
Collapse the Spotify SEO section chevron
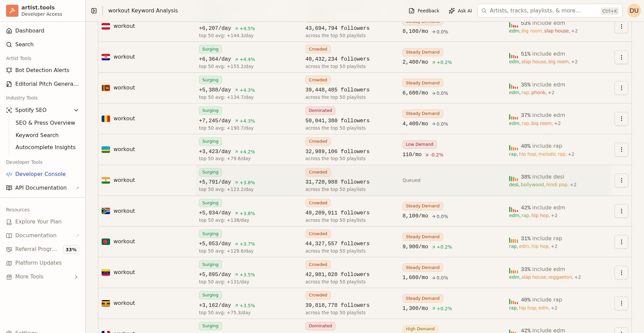coord(76,110)
